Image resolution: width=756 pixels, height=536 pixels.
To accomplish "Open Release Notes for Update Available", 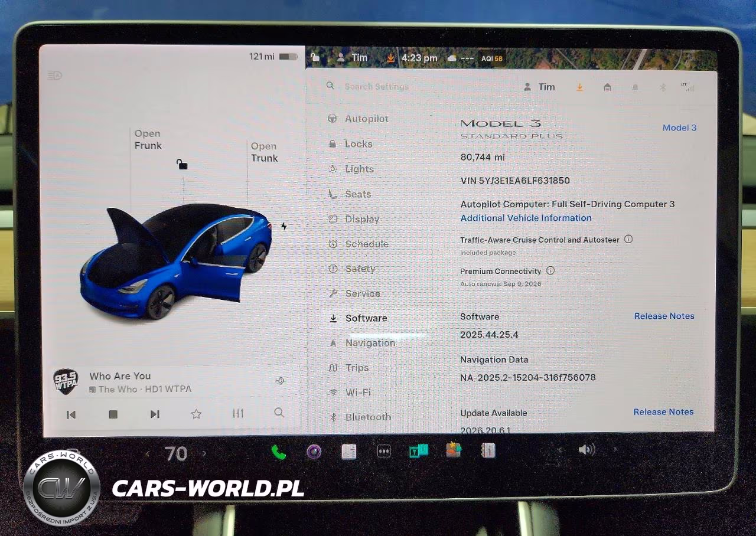I will point(664,412).
